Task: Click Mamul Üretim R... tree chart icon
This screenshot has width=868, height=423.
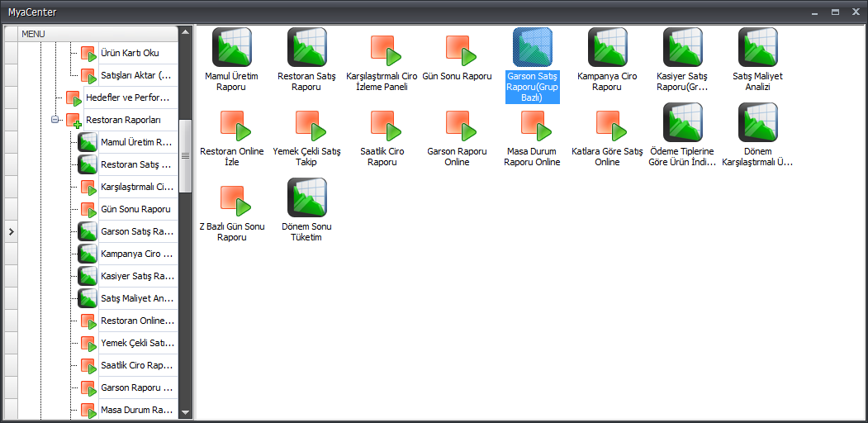Action: coord(88,142)
